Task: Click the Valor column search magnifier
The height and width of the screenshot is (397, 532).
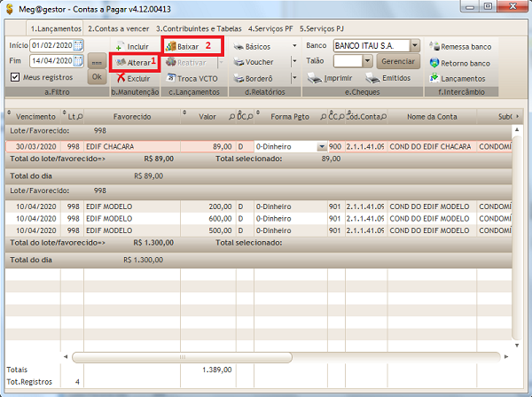Action: point(231,117)
